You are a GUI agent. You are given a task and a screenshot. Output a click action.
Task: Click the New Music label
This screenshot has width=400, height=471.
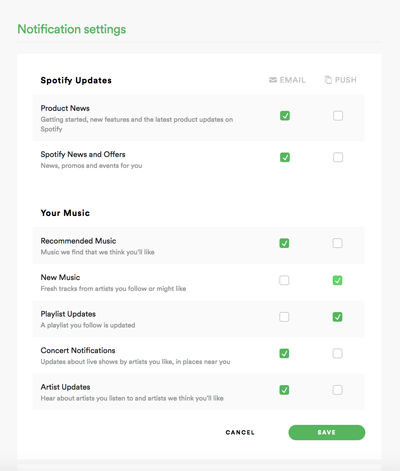(x=60, y=277)
